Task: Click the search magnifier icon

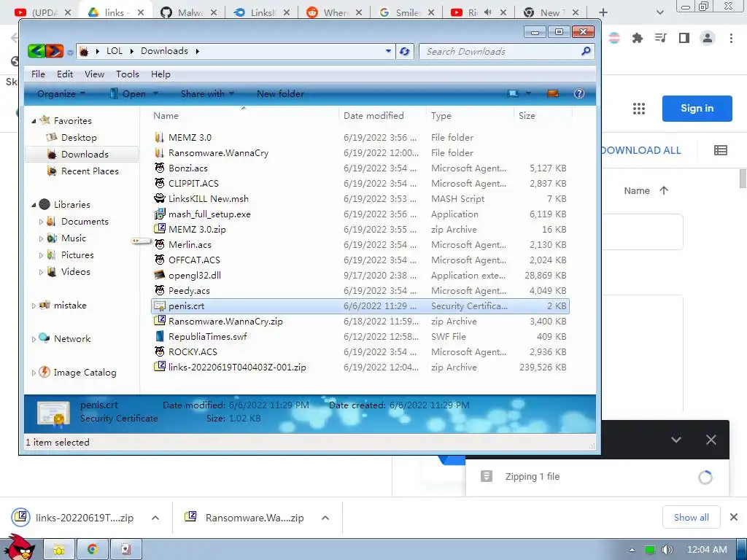Action: (x=586, y=51)
